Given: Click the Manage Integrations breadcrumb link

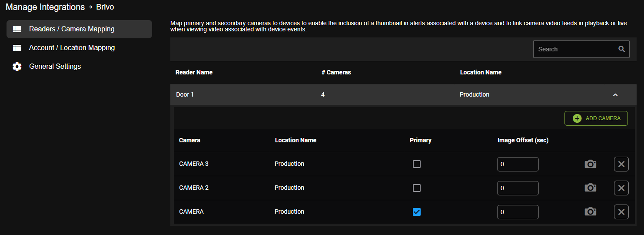Looking at the screenshot, I should (x=45, y=7).
